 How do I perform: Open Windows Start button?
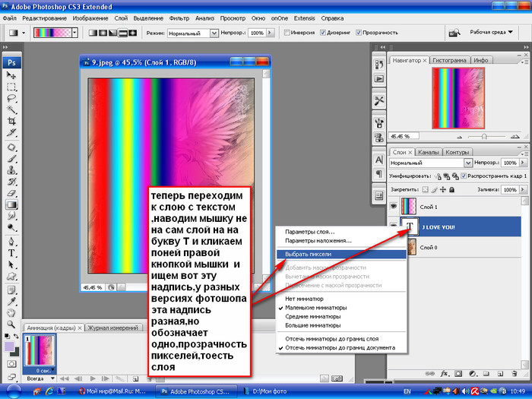point(14,391)
